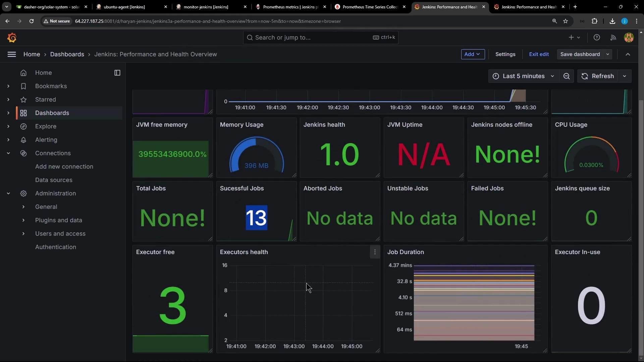Open browser zoom magnifier icon
644x362 pixels.
coord(554,21)
